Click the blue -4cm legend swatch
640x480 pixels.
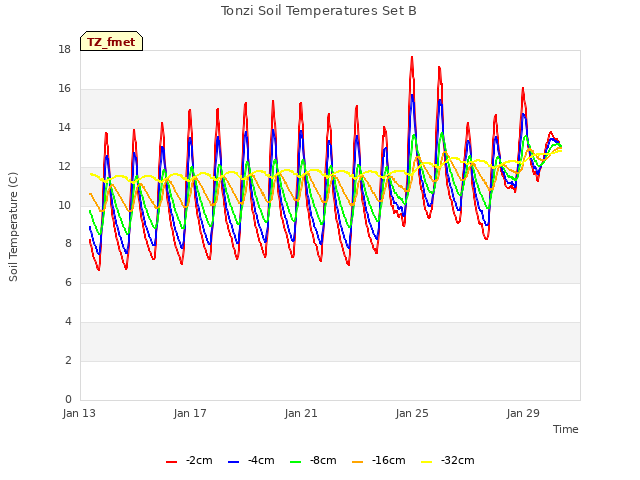click(x=233, y=462)
